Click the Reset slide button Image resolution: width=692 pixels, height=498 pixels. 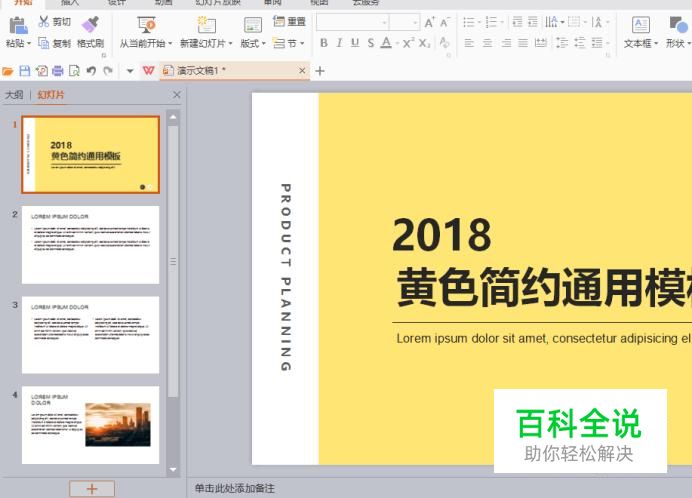(x=290, y=21)
